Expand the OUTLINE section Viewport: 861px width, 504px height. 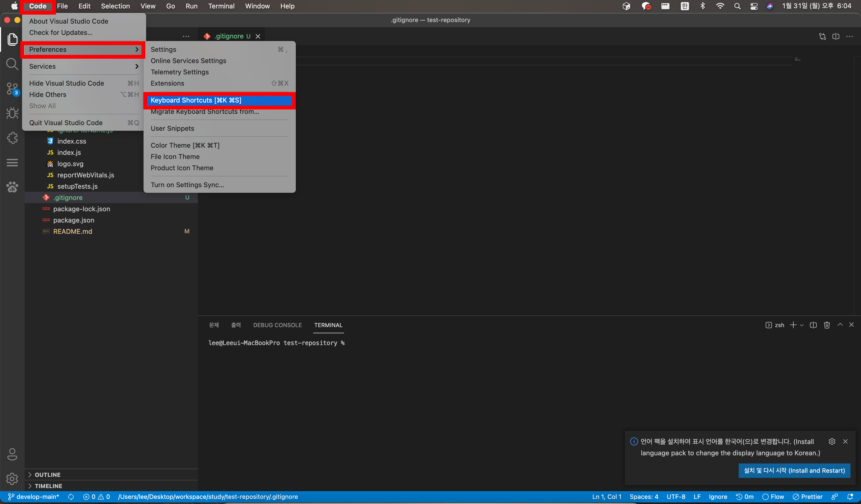pos(47,475)
